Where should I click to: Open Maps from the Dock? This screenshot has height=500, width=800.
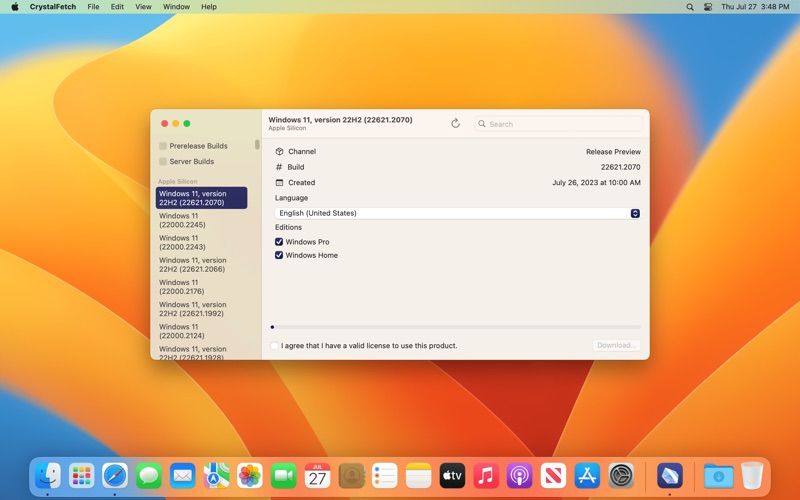216,476
